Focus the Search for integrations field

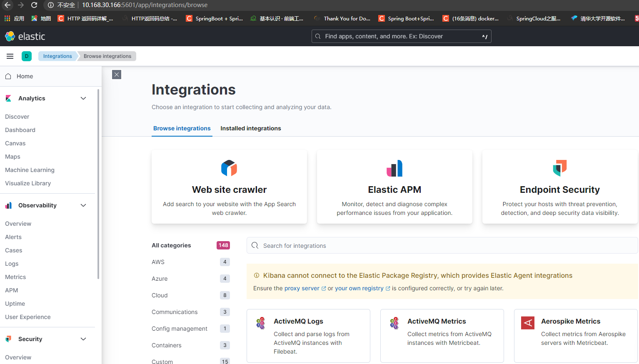[x=442, y=245]
